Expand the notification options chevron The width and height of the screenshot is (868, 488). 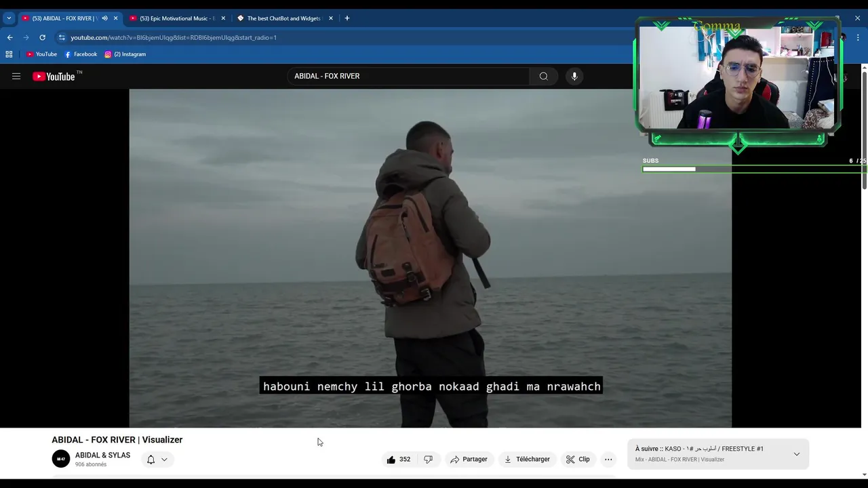[x=164, y=460]
